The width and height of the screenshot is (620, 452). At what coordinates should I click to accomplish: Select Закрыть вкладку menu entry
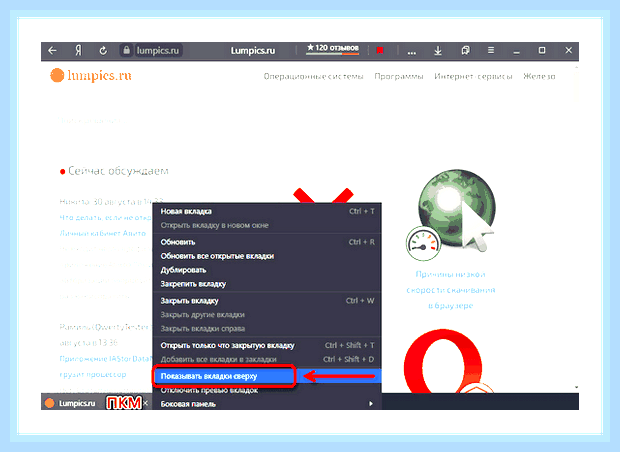[x=267, y=301]
